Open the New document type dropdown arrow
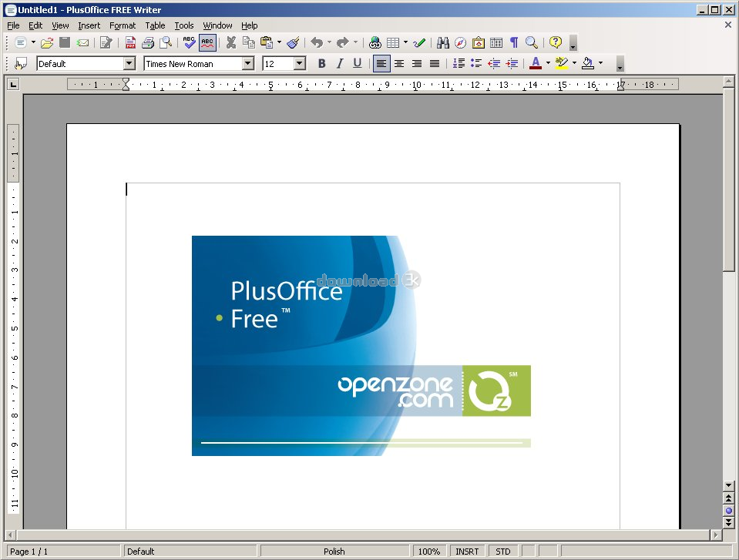This screenshot has height=560, width=739. [x=33, y=43]
